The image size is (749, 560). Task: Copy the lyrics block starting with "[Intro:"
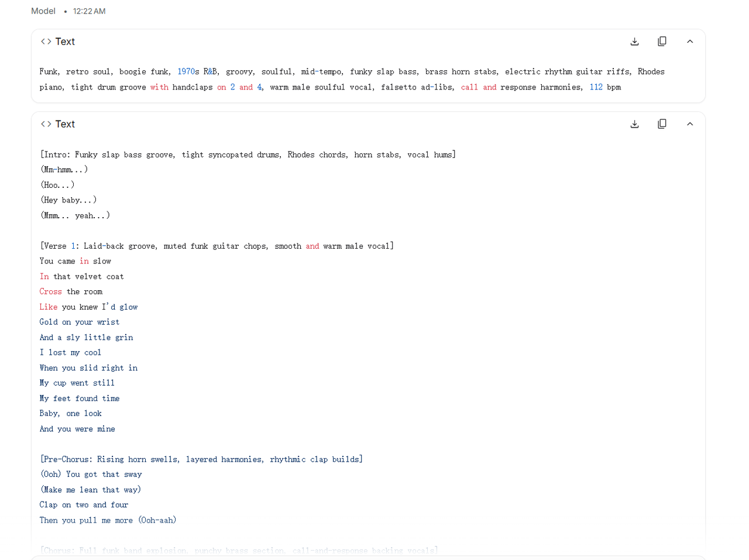point(662,124)
